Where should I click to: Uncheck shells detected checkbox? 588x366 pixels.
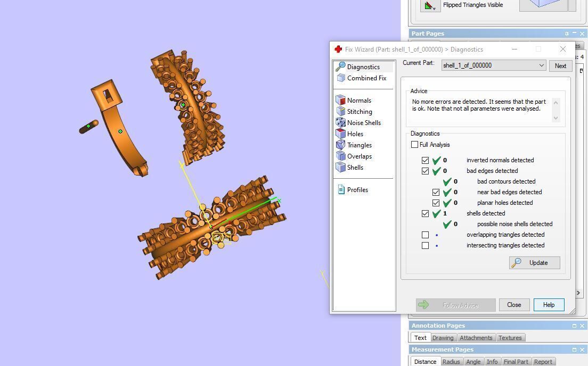[x=425, y=213]
